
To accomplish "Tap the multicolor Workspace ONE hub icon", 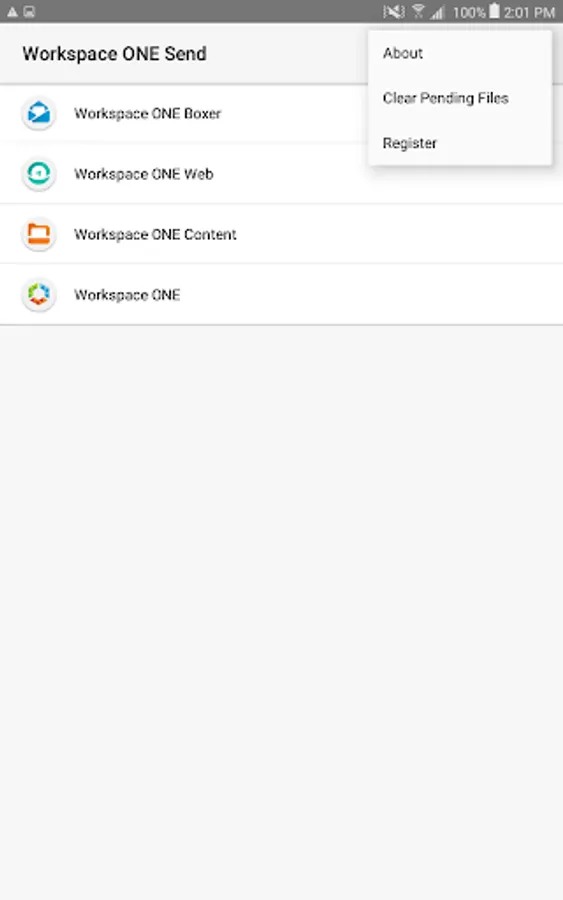I will point(38,294).
